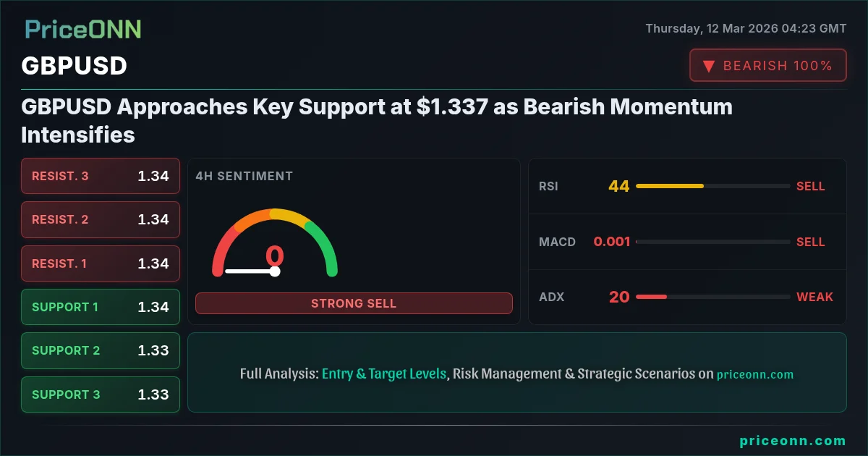Select the SUPPORT 2 level row
The height and width of the screenshot is (456, 868).
pyautogui.click(x=101, y=350)
